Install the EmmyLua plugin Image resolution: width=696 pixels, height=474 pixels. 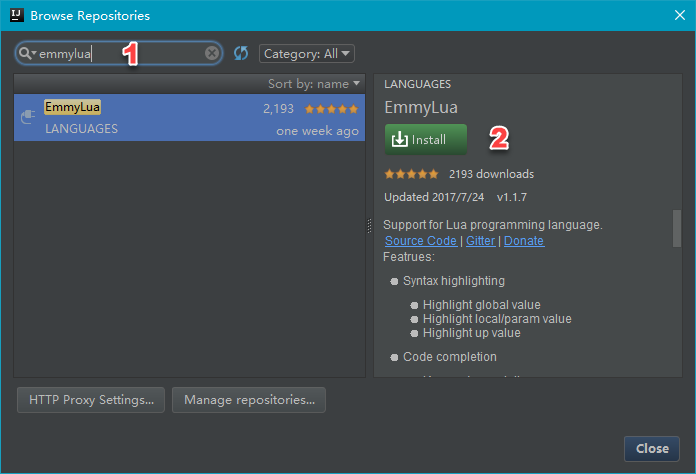click(x=426, y=139)
